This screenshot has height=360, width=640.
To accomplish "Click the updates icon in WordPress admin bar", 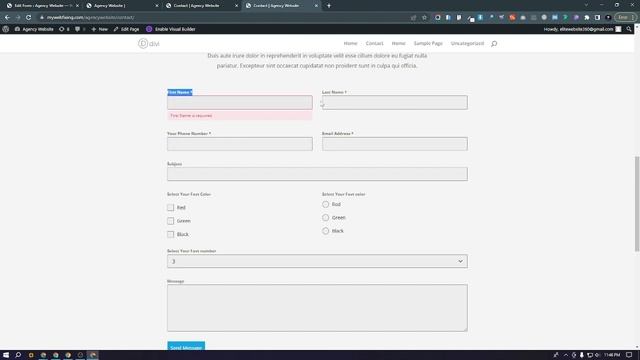I will click(x=64, y=29).
